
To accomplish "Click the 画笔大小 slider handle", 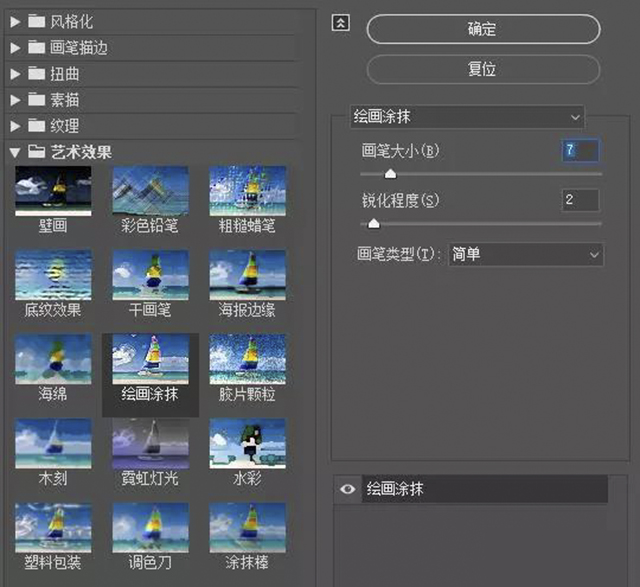I will tap(390, 174).
